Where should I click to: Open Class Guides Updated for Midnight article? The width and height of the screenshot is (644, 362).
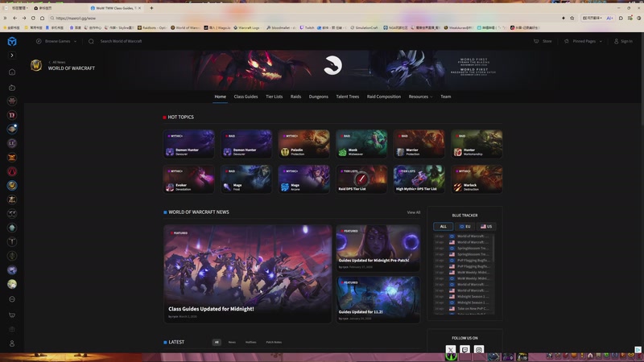click(247, 274)
